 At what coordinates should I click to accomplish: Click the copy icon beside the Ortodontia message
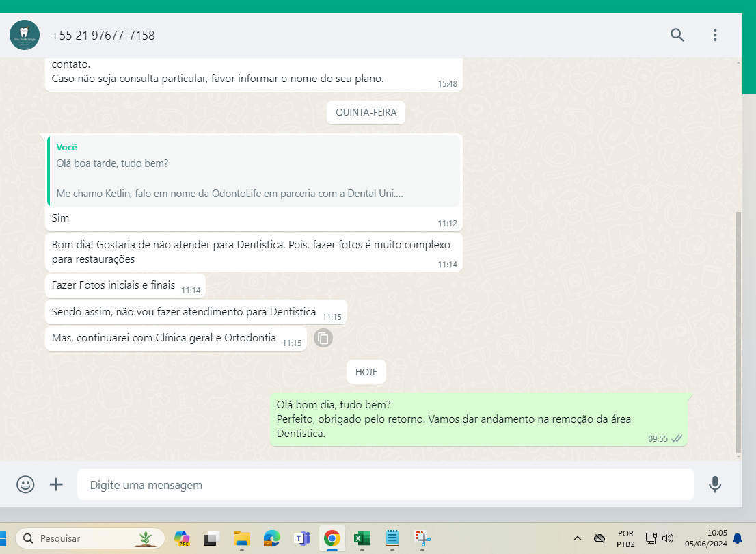point(323,338)
